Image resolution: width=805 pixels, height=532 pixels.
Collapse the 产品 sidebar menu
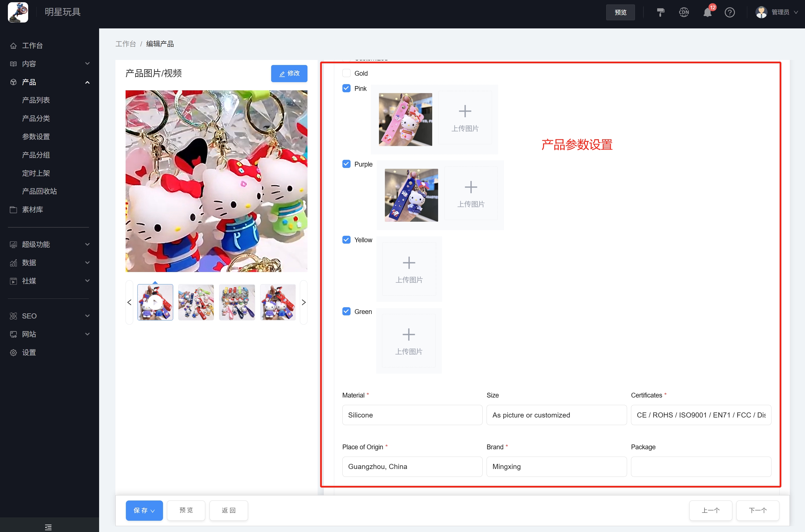tap(88, 82)
